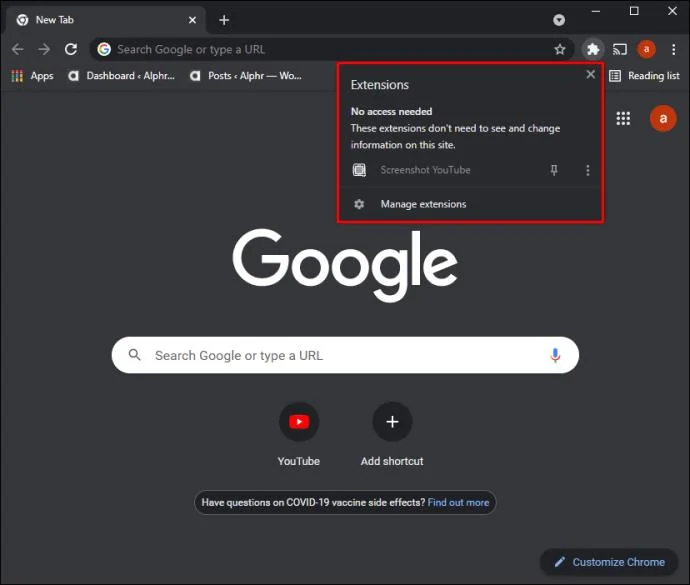This screenshot has width=690, height=585.
Task: Click the Google page search box
Action: [x=345, y=355]
